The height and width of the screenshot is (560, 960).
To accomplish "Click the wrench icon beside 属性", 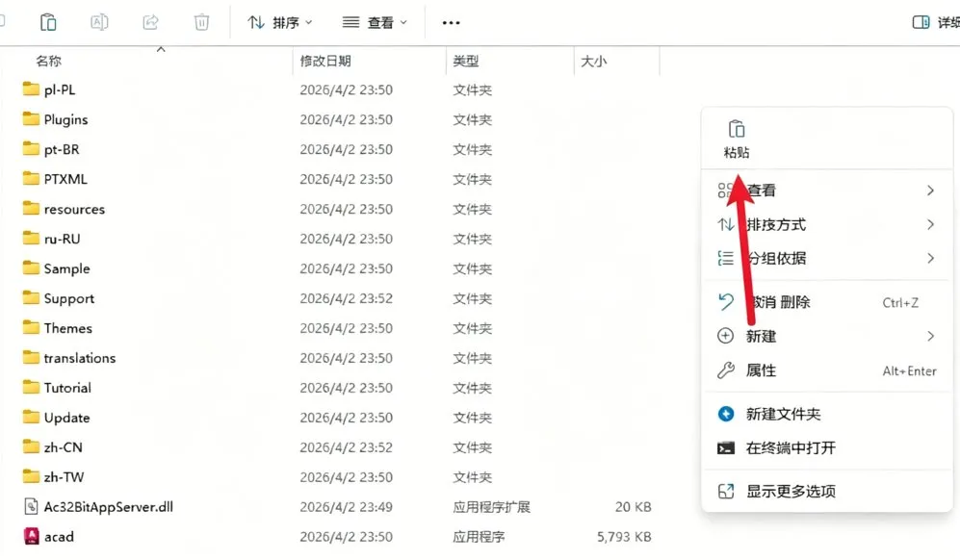I will [725, 370].
